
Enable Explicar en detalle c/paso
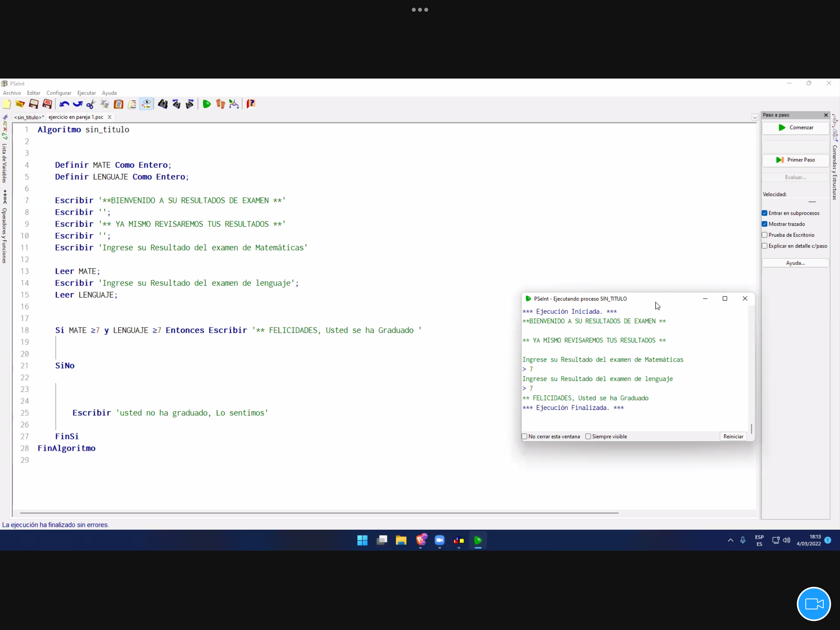[x=765, y=246]
